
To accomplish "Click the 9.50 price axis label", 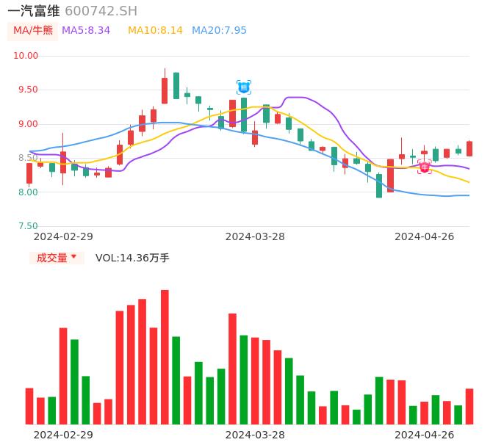I will point(28,90).
